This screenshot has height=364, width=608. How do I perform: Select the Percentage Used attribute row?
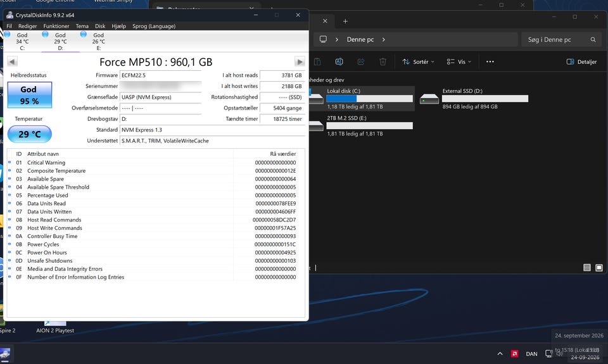coord(156,196)
